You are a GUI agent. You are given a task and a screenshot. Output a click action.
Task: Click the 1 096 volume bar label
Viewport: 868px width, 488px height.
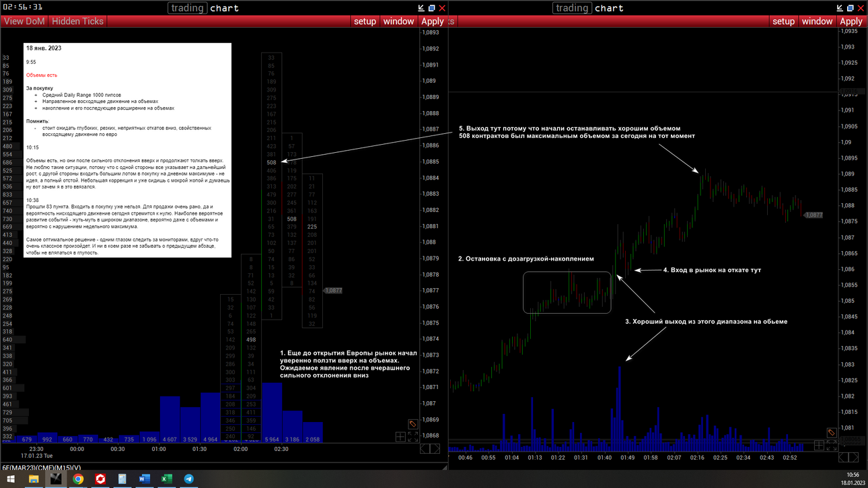tap(149, 439)
